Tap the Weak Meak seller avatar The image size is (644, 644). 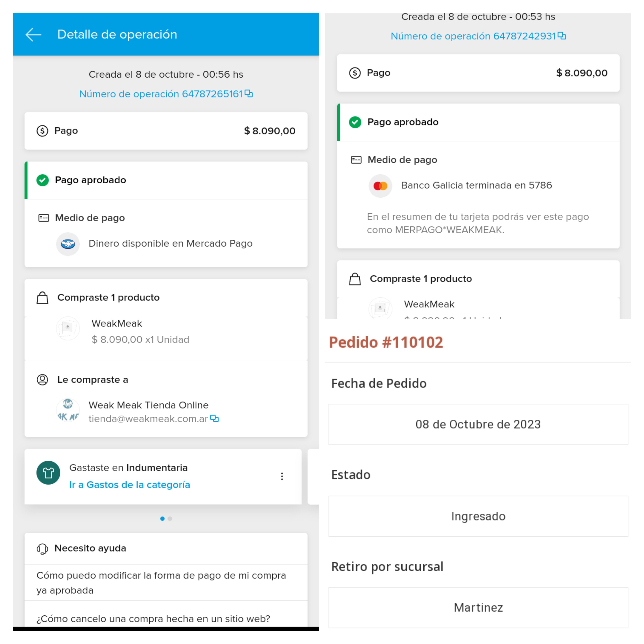click(68, 410)
